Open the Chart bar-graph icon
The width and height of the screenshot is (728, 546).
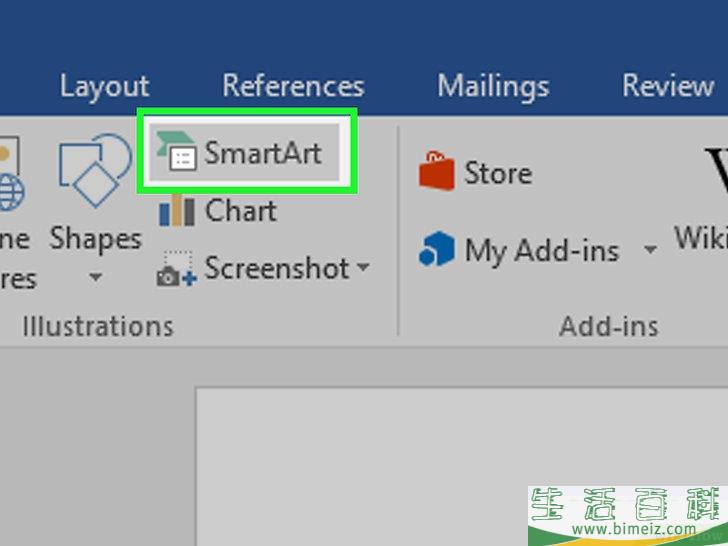pyautogui.click(x=176, y=210)
